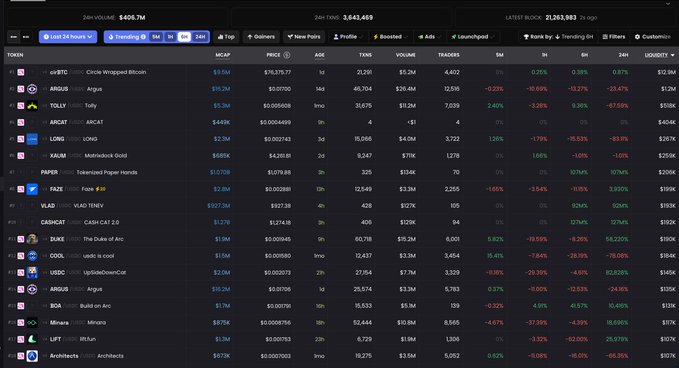Sort by the 24H change column header

(623, 55)
